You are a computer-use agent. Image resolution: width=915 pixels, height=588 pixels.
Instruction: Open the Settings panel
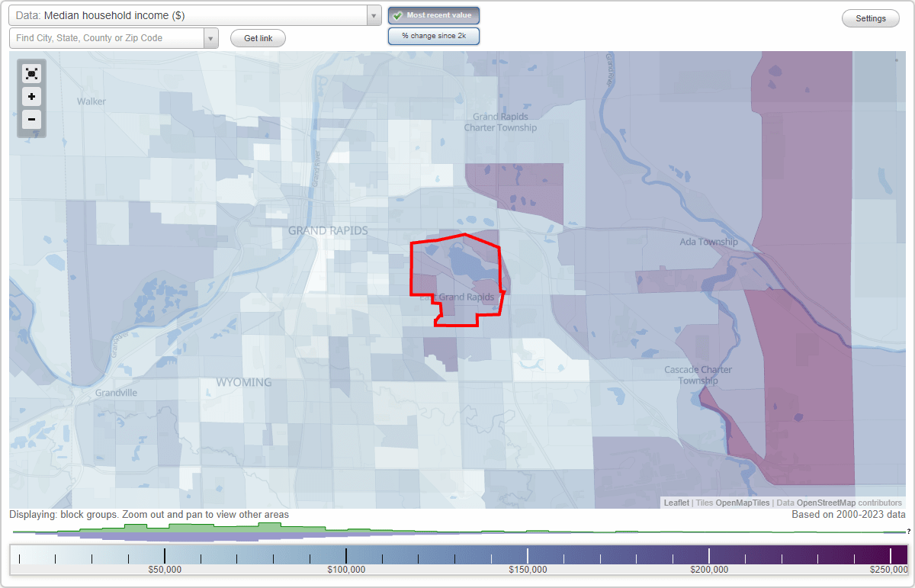click(x=870, y=18)
